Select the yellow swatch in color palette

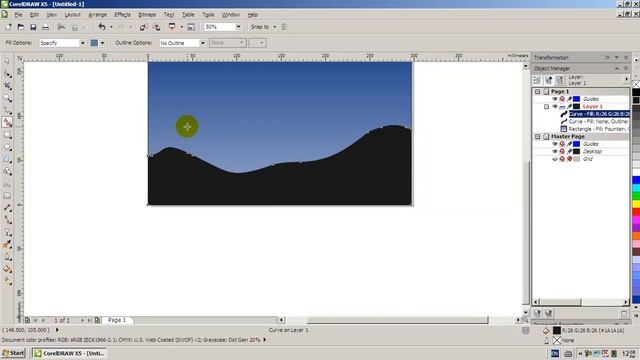point(636,204)
